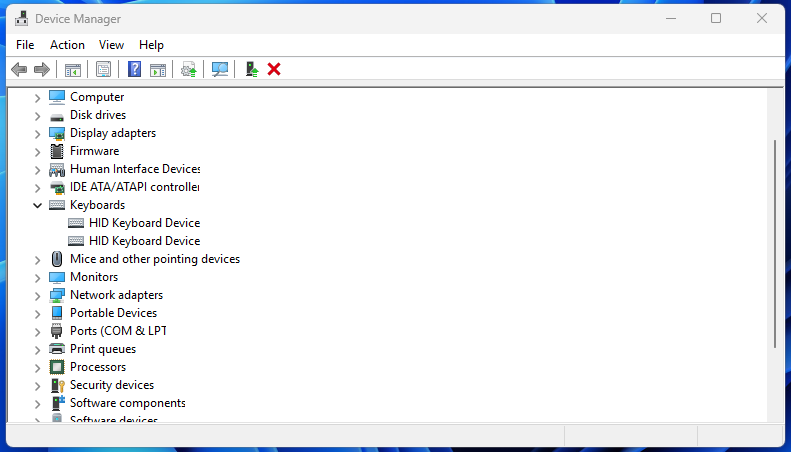Open the Action menu
The width and height of the screenshot is (791, 452).
click(67, 45)
